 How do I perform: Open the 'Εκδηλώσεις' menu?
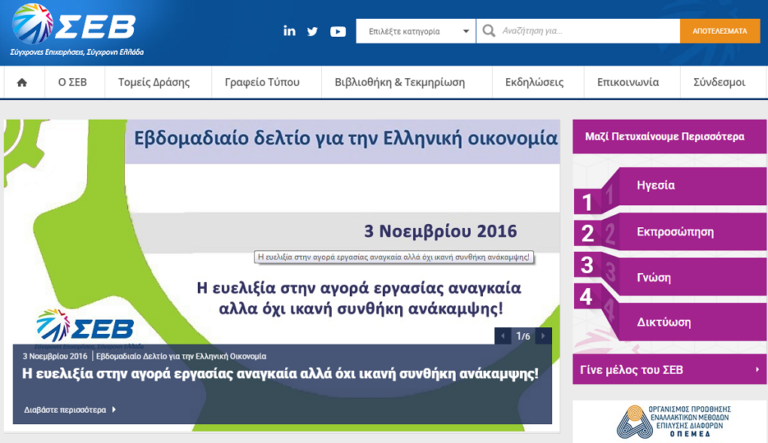(x=534, y=82)
